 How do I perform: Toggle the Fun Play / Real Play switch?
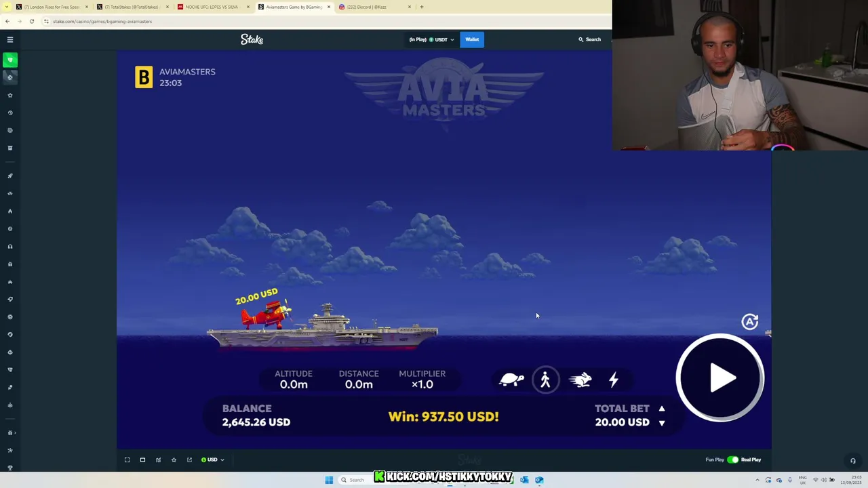click(x=732, y=460)
